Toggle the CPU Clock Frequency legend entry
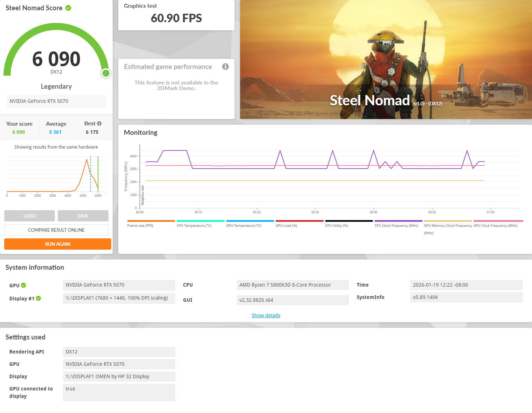Image resolution: width=532 pixels, height=413 pixels. point(398,224)
